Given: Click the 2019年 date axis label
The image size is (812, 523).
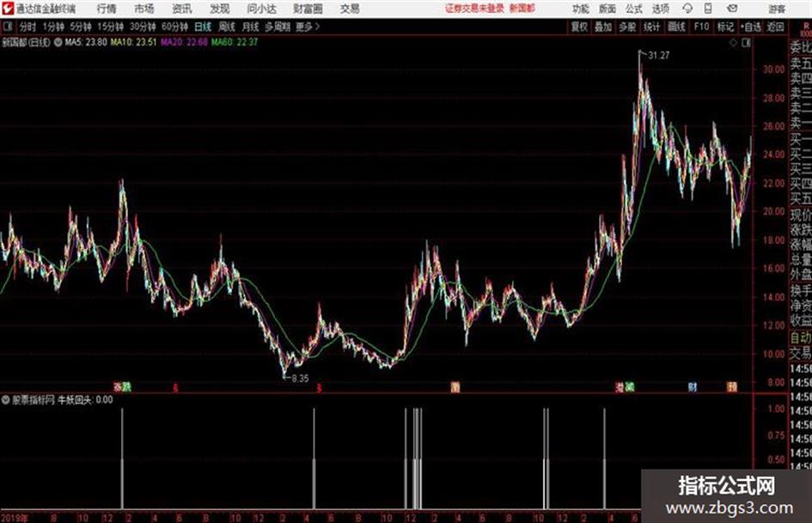Looking at the screenshot, I should pyautogui.click(x=15, y=517).
